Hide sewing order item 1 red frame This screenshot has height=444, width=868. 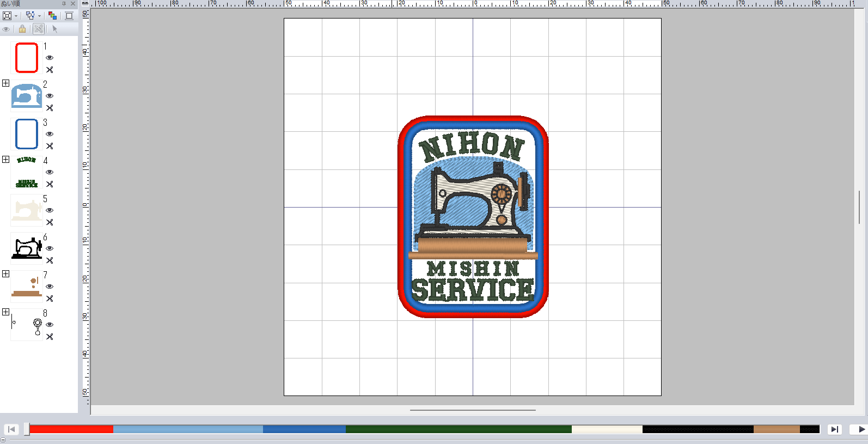point(50,58)
